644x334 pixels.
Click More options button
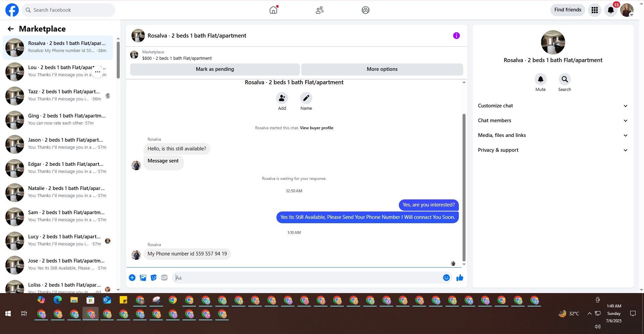pos(382,69)
